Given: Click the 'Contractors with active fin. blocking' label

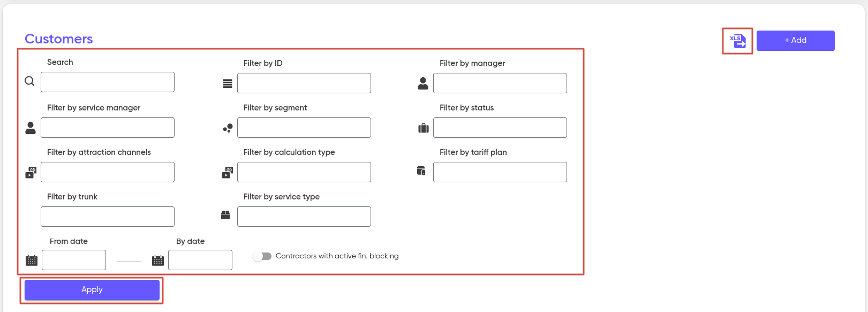Looking at the screenshot, I should tap(337, 256).
